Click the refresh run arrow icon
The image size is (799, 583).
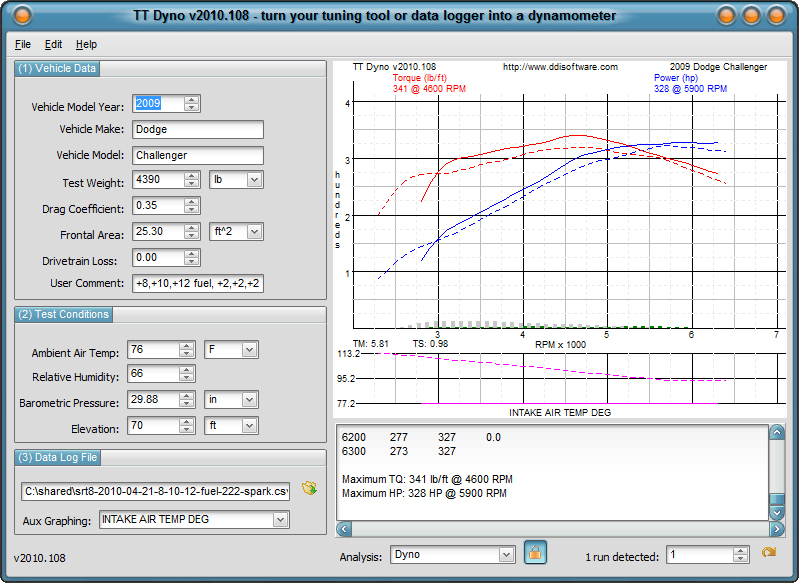pos(768,552)
